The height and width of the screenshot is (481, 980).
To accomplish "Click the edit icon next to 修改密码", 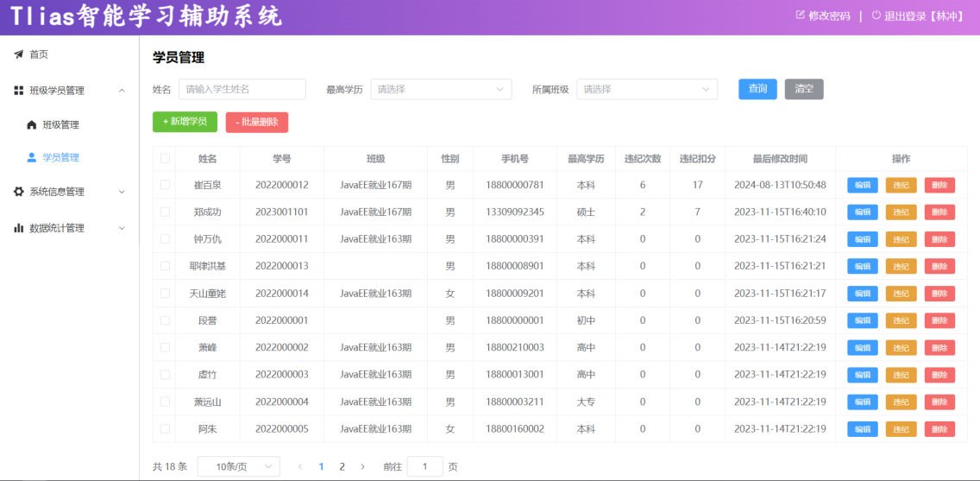I will 800,16.
